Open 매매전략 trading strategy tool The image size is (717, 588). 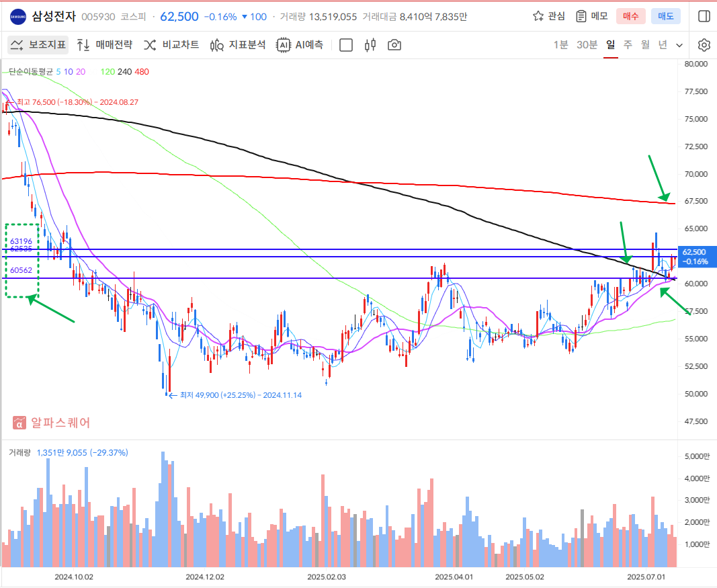(x=105, y=45)
